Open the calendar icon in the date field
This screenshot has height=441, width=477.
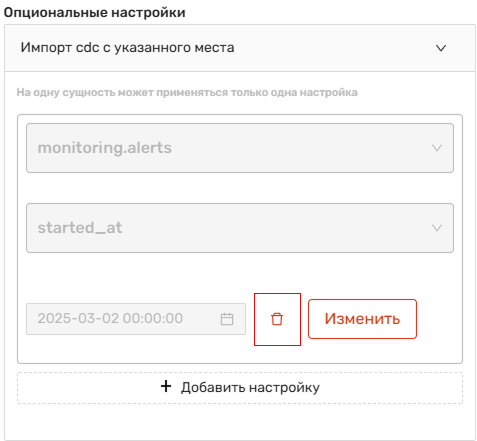[227, 319]
